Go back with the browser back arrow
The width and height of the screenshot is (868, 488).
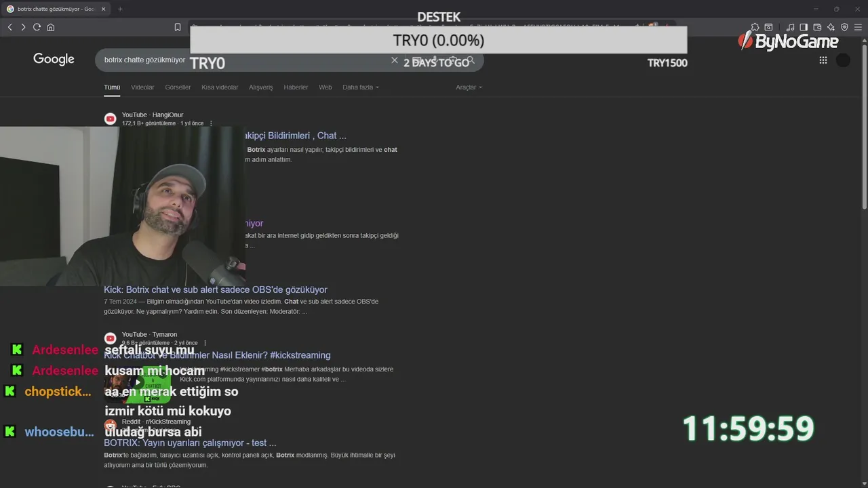(10, 27)
